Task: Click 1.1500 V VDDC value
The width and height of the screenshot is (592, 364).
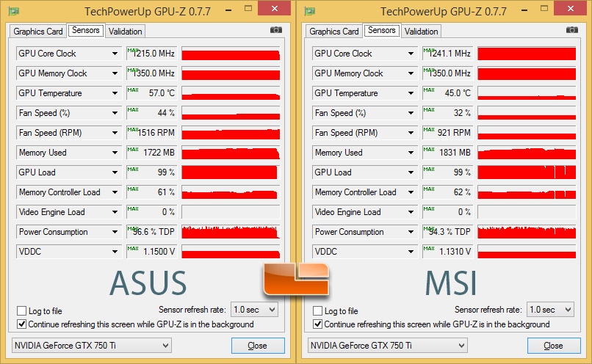Action: coord(152,252)
